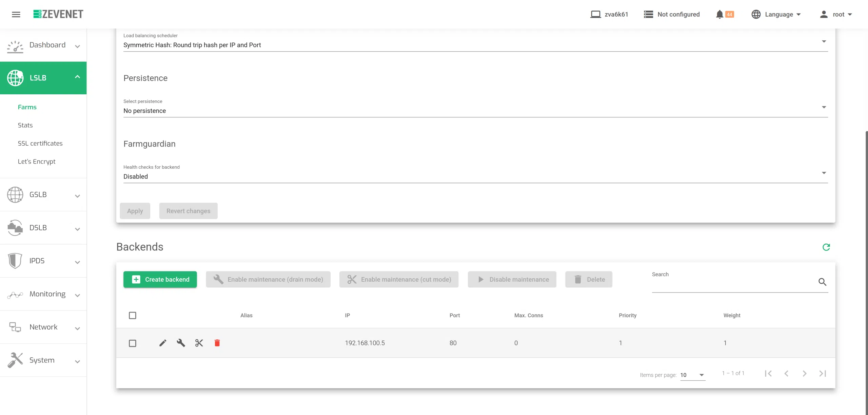This screenshot has width=868, height=415.
Task: Click the search magnifier icon
Action: pos(822,282)
